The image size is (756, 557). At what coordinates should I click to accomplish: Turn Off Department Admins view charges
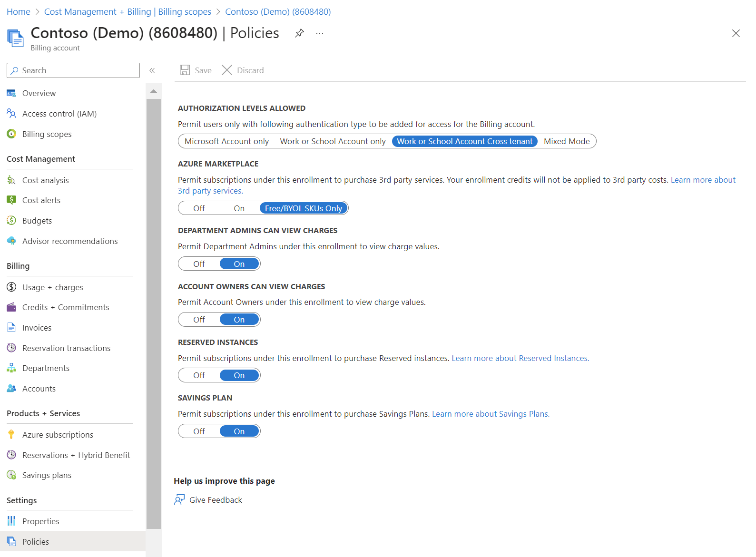point(199,264)
